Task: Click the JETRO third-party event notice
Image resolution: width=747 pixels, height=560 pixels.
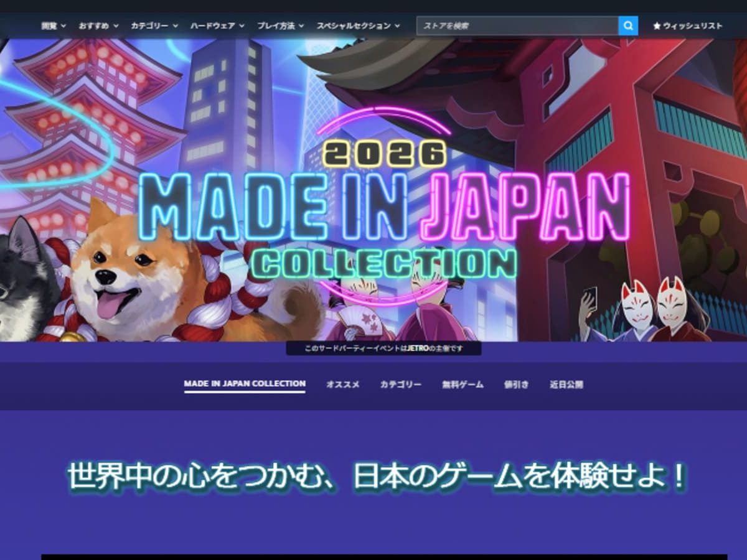Action: (383, 348)
